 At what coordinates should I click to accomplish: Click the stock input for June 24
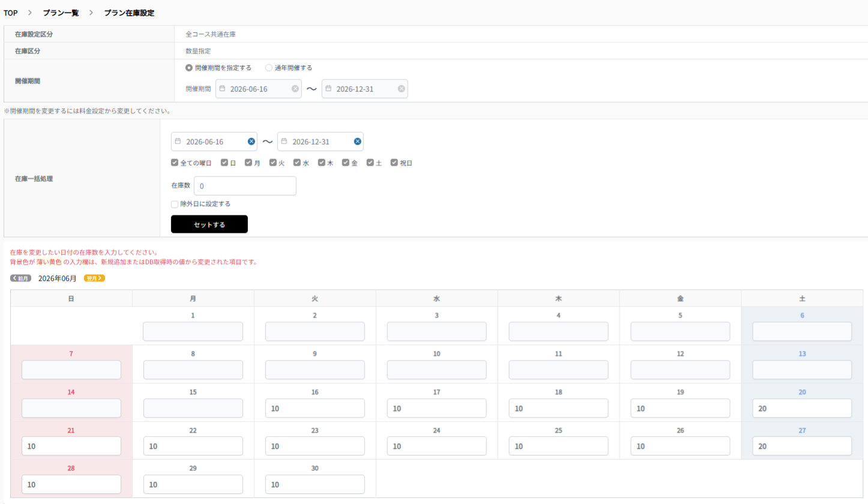(437, 446)
